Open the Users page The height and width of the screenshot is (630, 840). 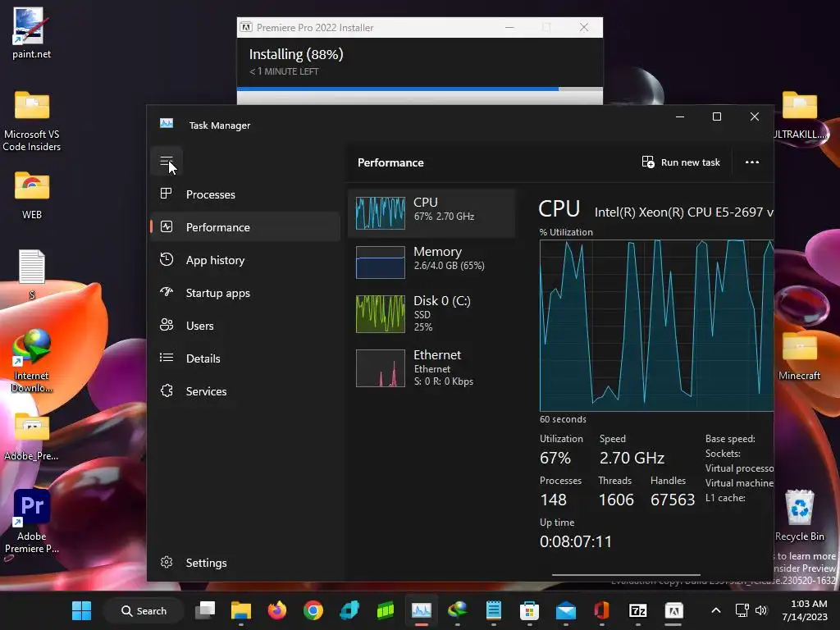coord(245,326)
